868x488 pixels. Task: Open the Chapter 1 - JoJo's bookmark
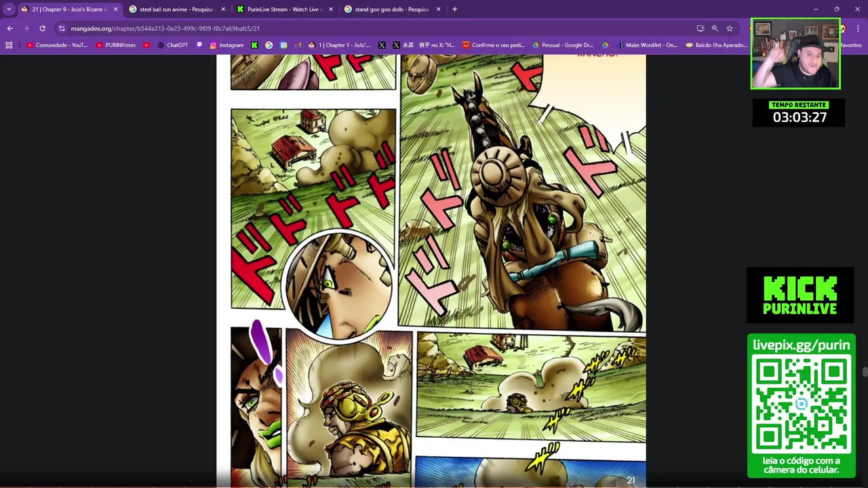[x=339, y=45]
